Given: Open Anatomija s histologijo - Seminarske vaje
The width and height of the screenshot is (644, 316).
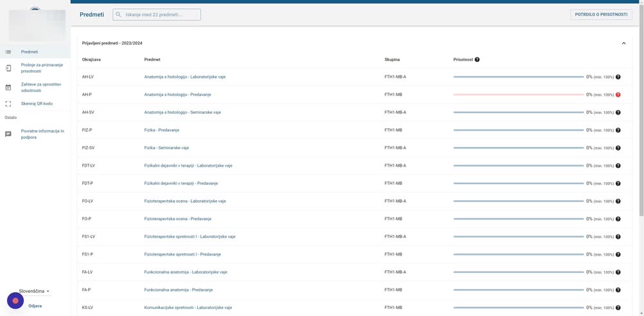Looking at the screenshot, I should point(182,113).
